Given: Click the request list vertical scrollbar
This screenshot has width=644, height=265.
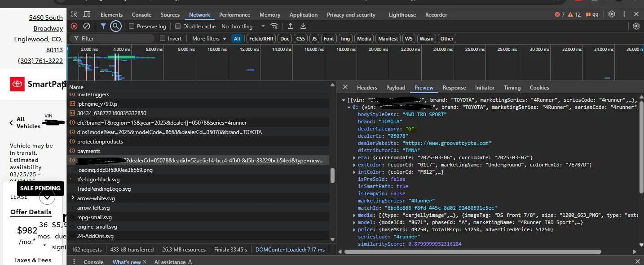Looking at the screenshot, I should coord(332,175).
